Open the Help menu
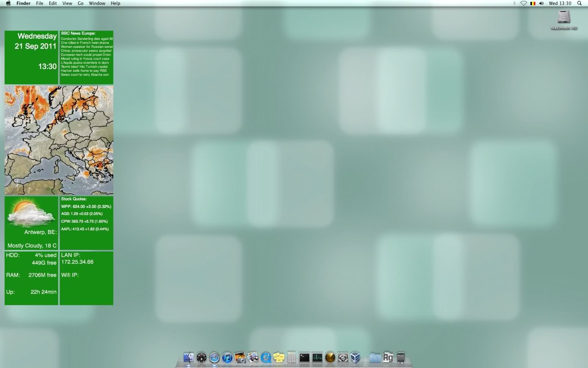 click(x=115, y=3)
